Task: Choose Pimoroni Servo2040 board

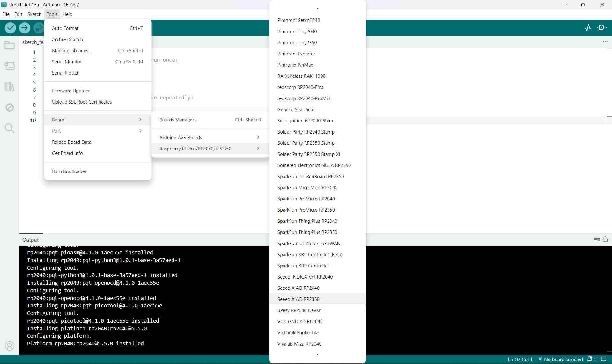Action: 318,20
